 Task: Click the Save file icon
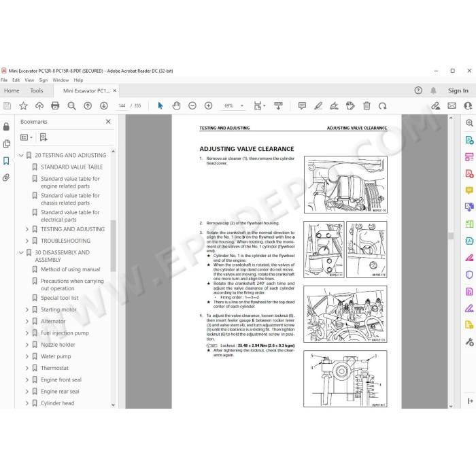click(x=7, y=105)
